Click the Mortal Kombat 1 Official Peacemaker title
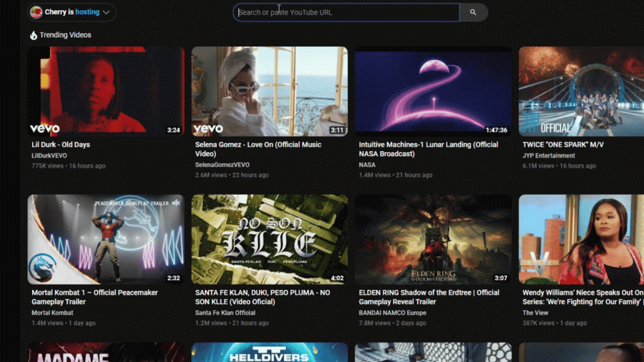This screenshot has height=362, width=644. tap(95, 297)
